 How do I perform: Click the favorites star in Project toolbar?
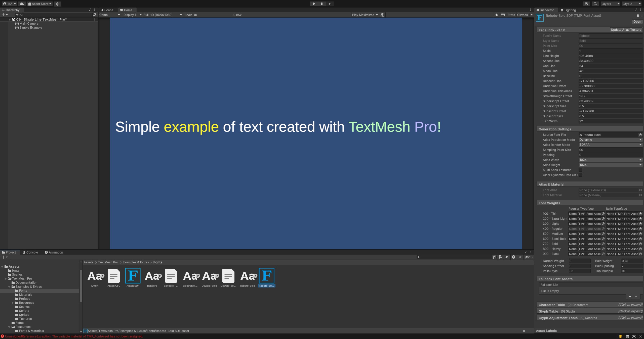(x=520, y=257)
